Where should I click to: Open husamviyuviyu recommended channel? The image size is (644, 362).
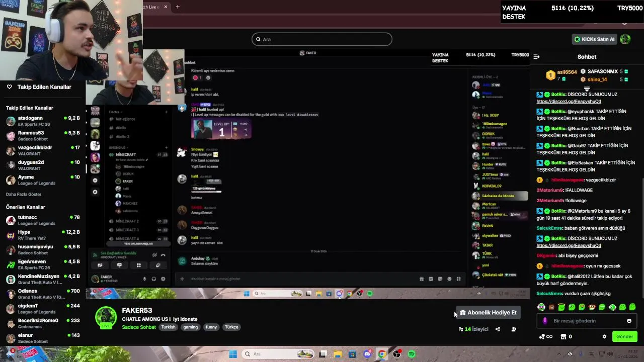[x=43, y=249]
